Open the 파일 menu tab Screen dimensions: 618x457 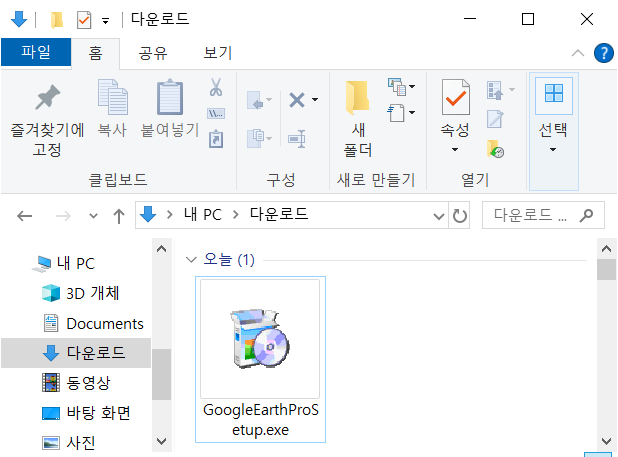pyautogui.click(x=36, y=52)
